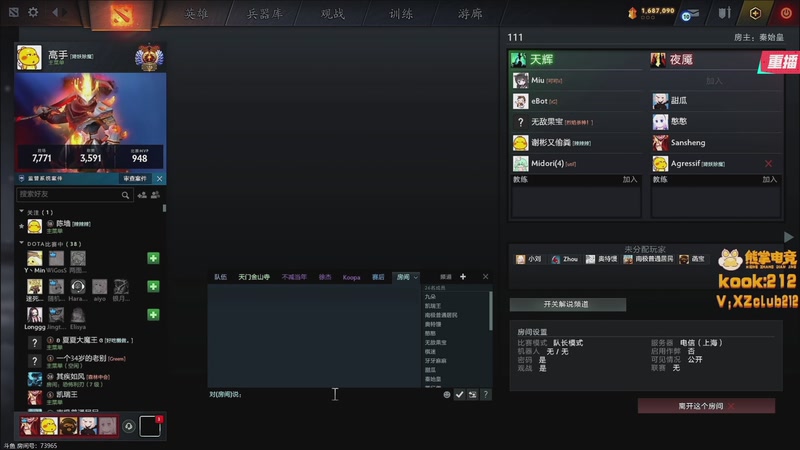Select Sansheng in Dire team
Image resolution: width=800 pixels, height=450 pixels.
click(x=716, y=142)
